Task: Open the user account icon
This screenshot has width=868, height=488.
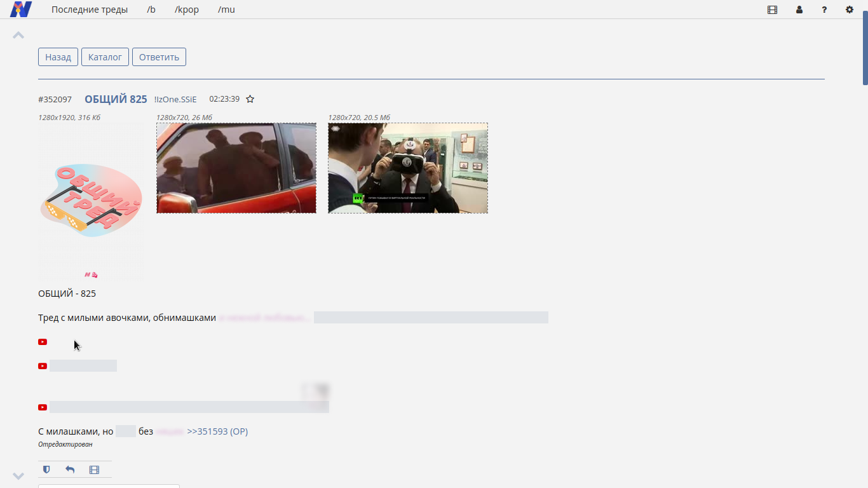Action: (799, 10)
